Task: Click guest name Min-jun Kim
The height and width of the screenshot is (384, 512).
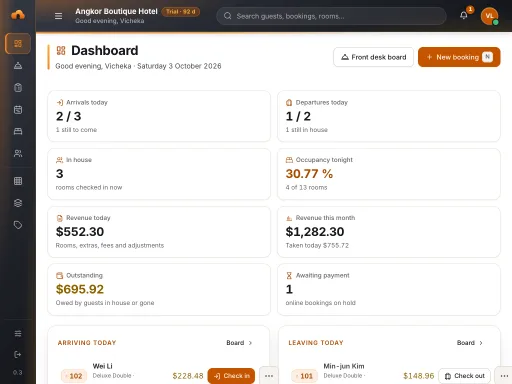Action: [x=344, y=366]
